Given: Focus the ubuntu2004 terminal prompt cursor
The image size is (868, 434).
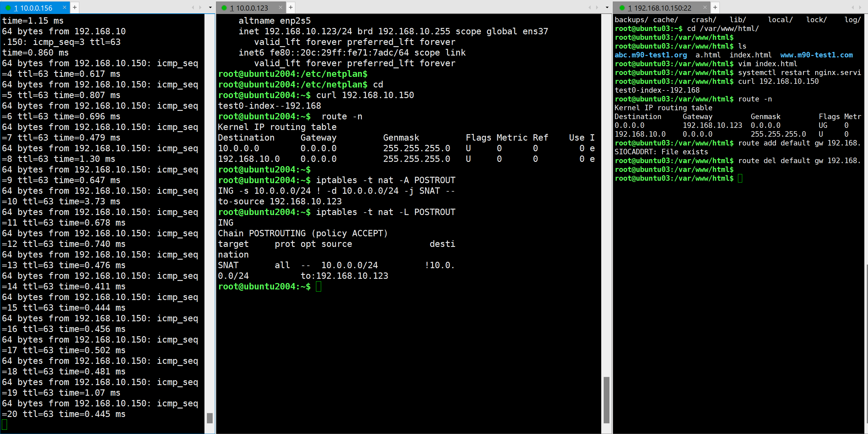Looking at the screenshot, I should (318, 286).
